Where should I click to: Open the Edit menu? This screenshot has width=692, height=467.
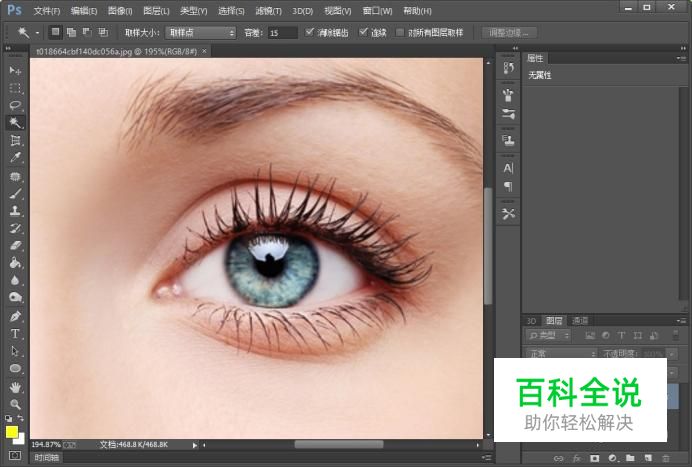[x=84, y=11]
